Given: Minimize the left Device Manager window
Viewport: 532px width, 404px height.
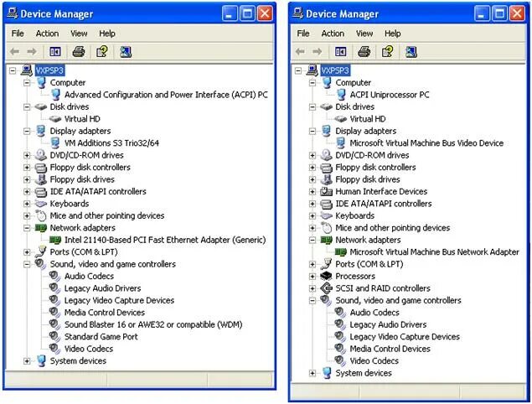Looking at the screenshot, I should pos(230,14).
